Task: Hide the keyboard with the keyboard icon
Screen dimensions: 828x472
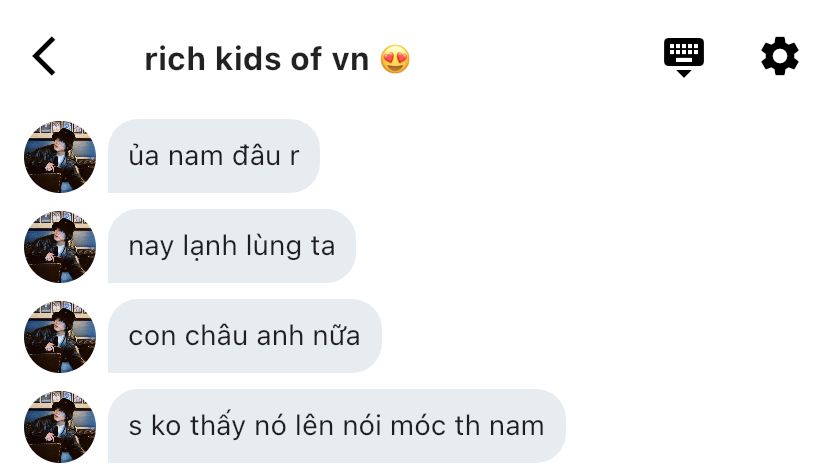Action: pos(683,57)
